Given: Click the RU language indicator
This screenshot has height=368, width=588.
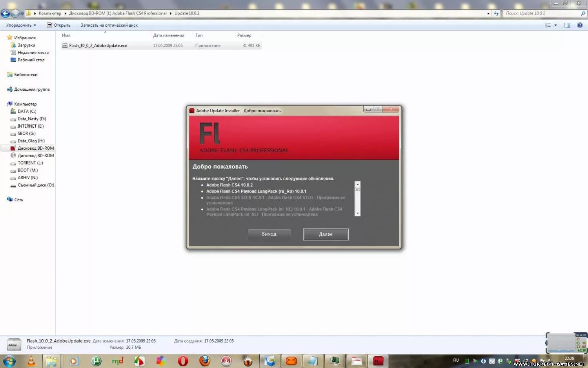Looking at the screenshot, I should click(x=456, y=360).
